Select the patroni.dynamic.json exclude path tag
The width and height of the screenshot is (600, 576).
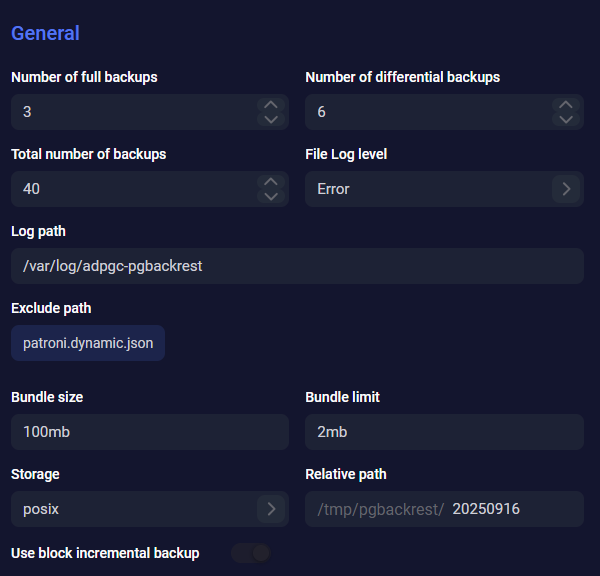[88, 343]
